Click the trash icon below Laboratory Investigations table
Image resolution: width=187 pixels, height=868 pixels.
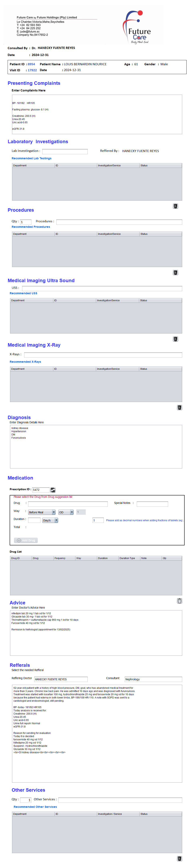click(x=175, y=206)
